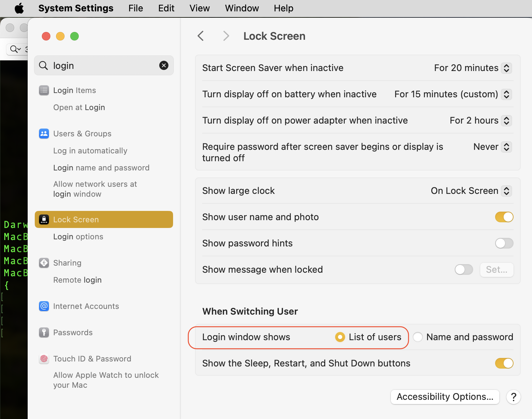Click the "Login window shows" label
The image size is (532, 419).
[x=246, y=337]
